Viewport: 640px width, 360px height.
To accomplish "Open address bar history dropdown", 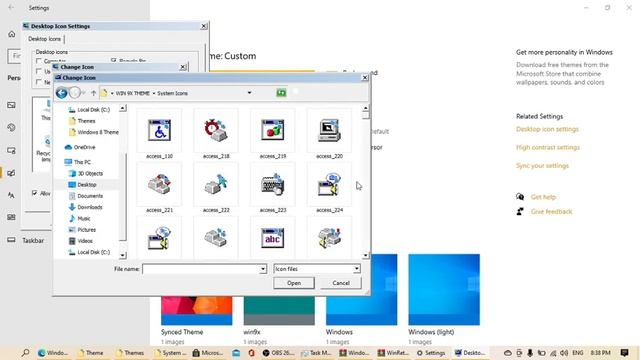I will click(249, 93).
